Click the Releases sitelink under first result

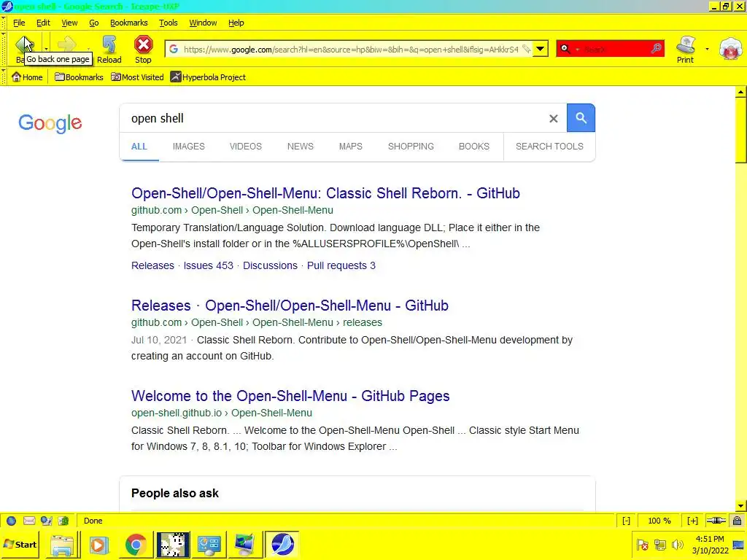click(152, 265)
